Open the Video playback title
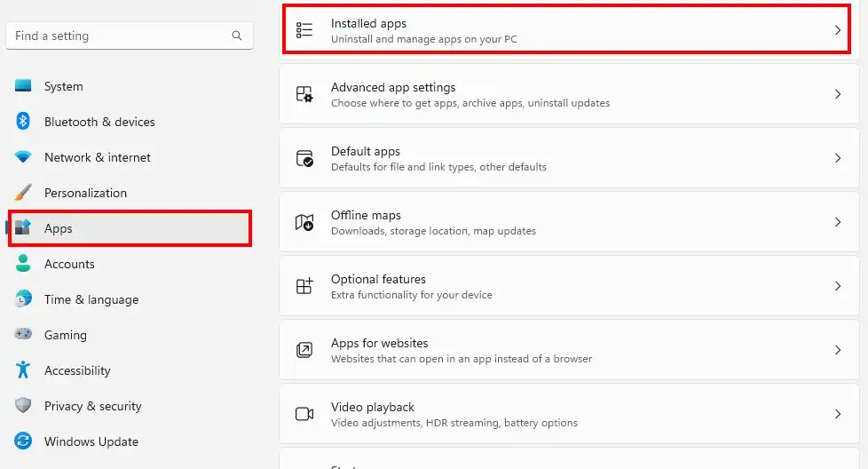This screenshot has height=469, width=868. (x=373, y=407)
